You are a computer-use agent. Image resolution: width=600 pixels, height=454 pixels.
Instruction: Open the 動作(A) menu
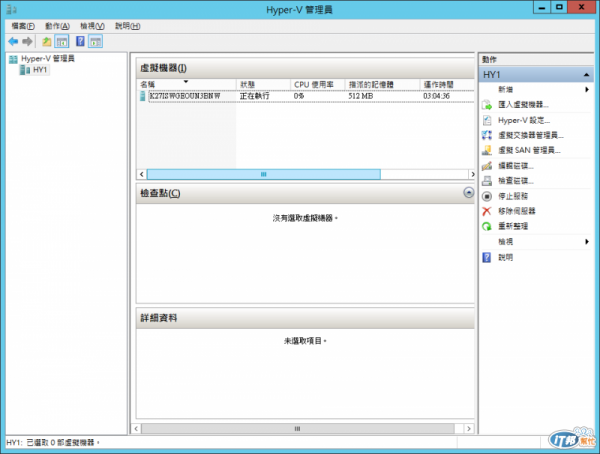click(57, 26)
